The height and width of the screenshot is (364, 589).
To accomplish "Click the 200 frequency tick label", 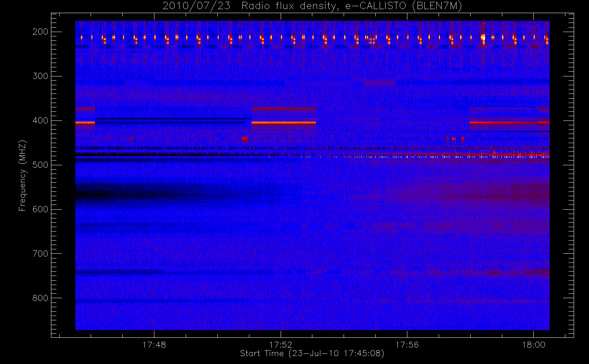I will (40, 32).
